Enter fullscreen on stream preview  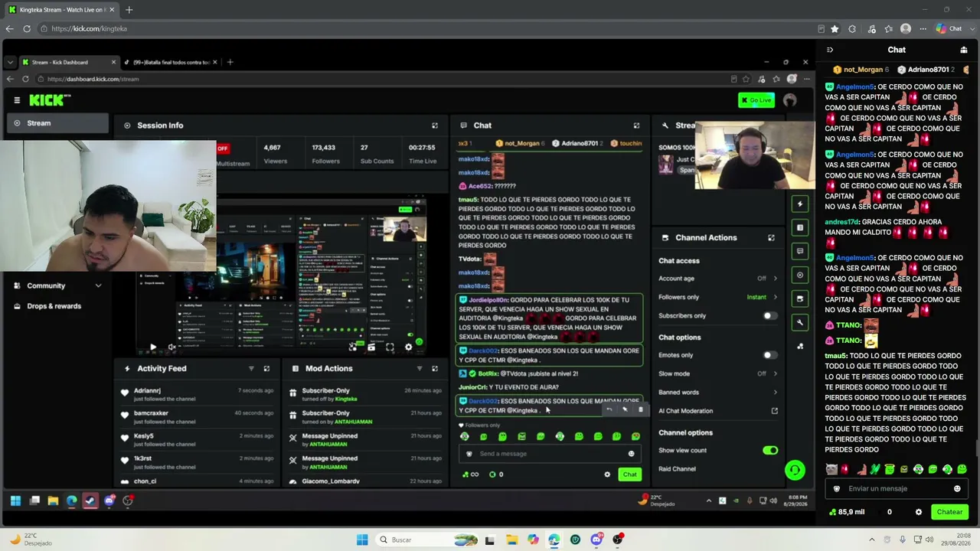[390, 347]
